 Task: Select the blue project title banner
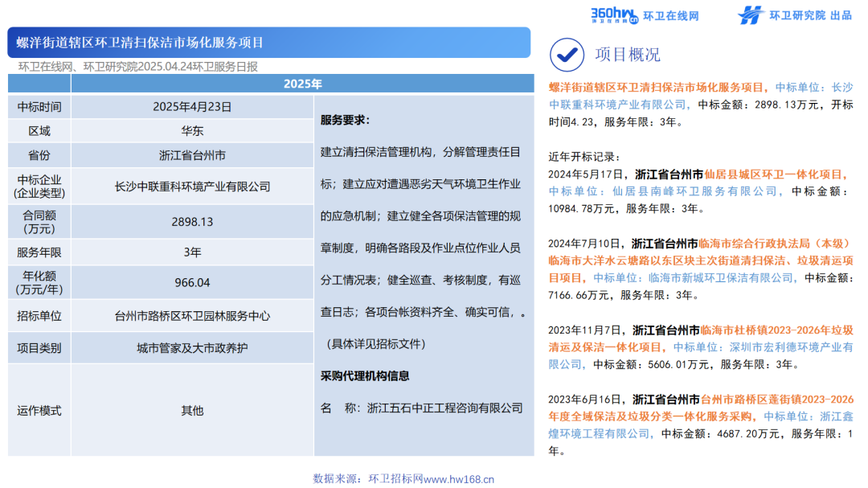coord(269,43)
